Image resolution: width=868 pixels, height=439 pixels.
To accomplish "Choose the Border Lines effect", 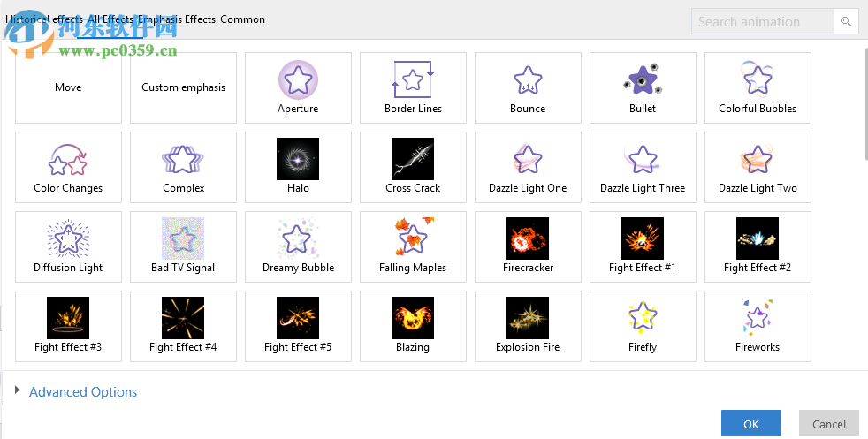I will [x=413, y=88].
